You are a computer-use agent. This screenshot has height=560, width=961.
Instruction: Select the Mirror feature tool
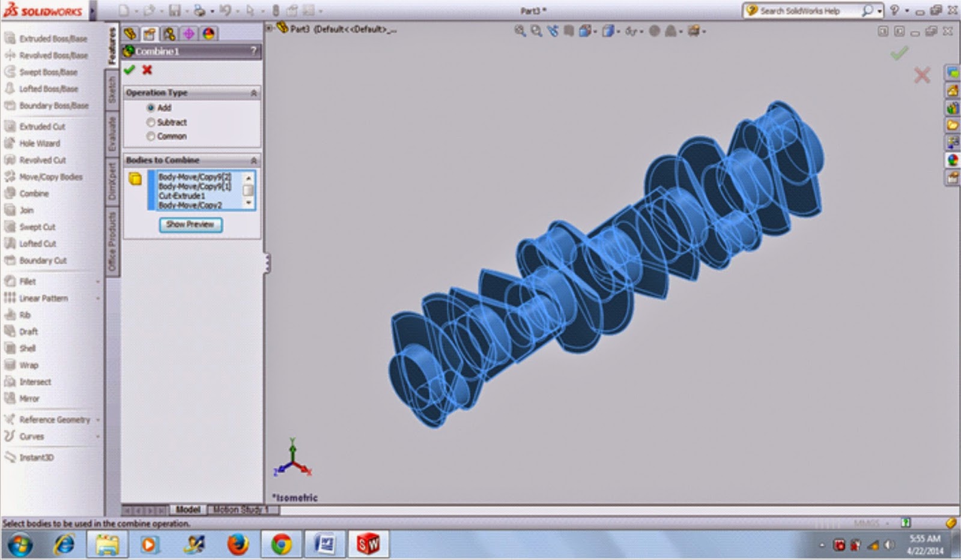[x=22, y=399]
